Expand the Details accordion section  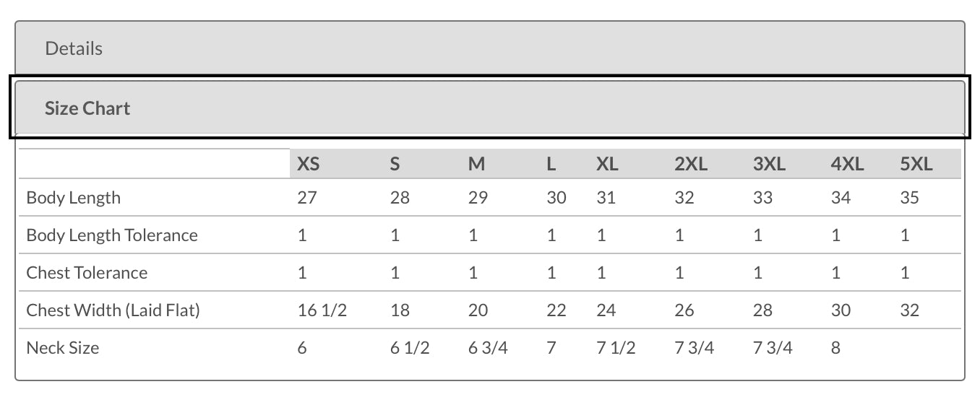point(490,48)
